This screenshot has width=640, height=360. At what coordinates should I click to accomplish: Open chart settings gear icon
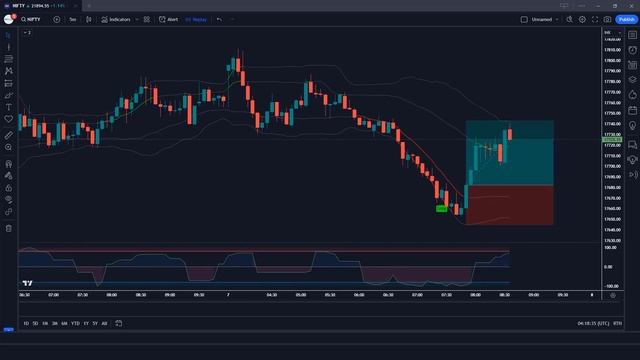click(582, 19)
